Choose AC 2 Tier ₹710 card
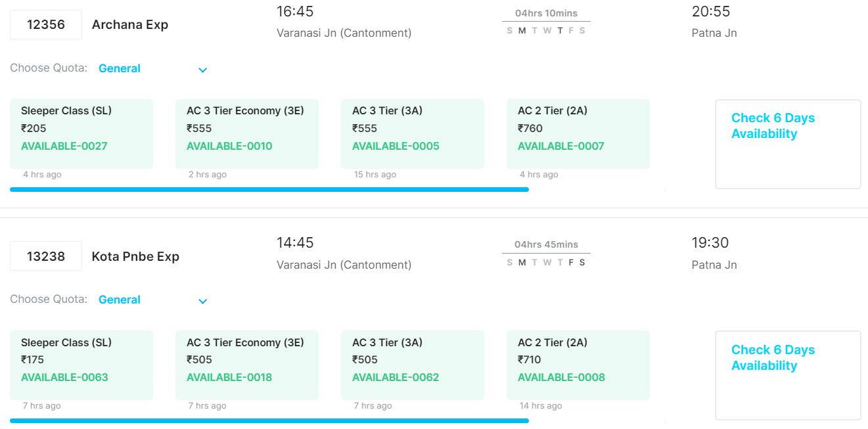Viewport: 868px width, 429px height. pos(578,365)
